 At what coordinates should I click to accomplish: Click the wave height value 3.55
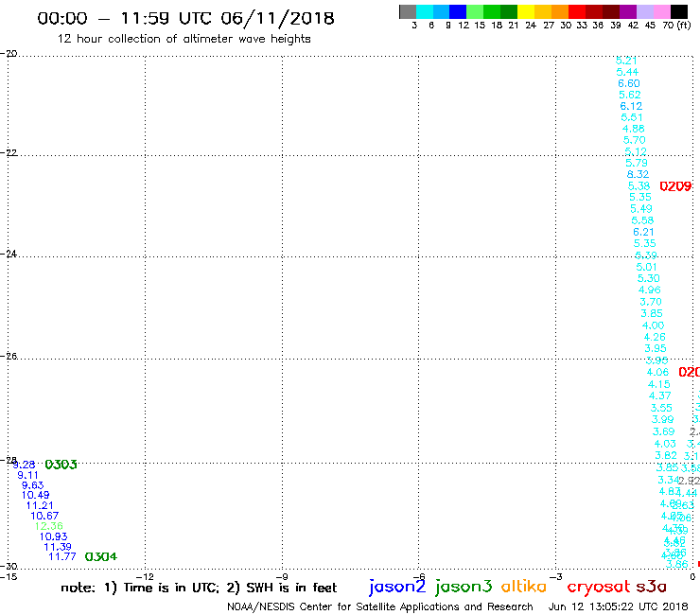pyautogui.click(x=661, y=408)
